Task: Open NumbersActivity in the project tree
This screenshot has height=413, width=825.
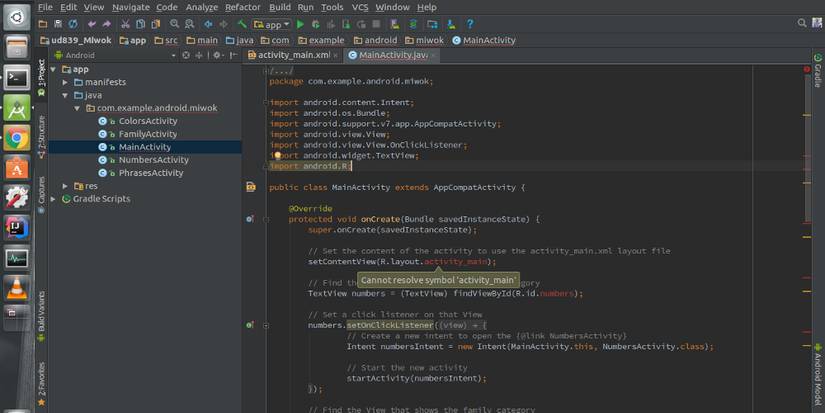Action: point(153,160)
